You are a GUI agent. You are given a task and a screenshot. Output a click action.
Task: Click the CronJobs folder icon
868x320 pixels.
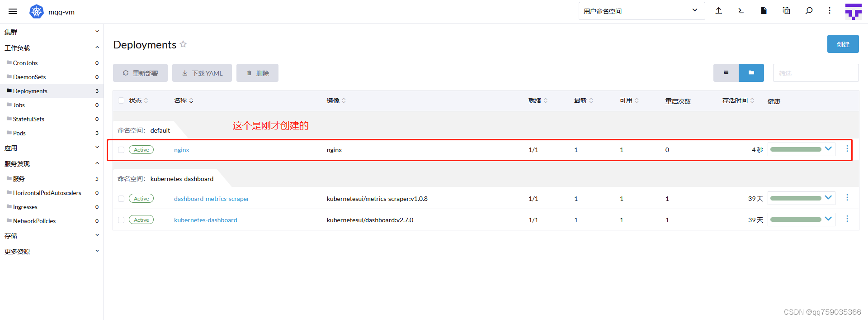coord(9,62)
